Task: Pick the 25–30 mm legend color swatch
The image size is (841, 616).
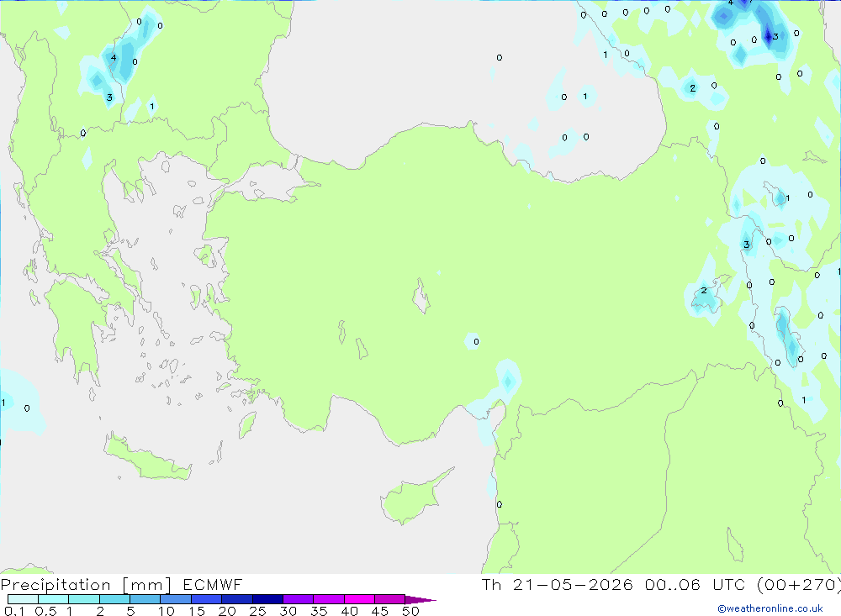Action: [267, 599]
